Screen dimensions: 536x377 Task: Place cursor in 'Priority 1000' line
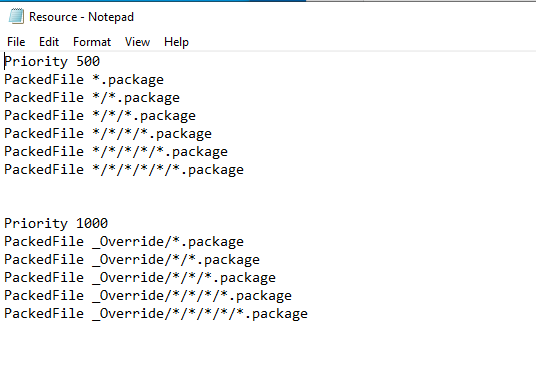point(56,224)
